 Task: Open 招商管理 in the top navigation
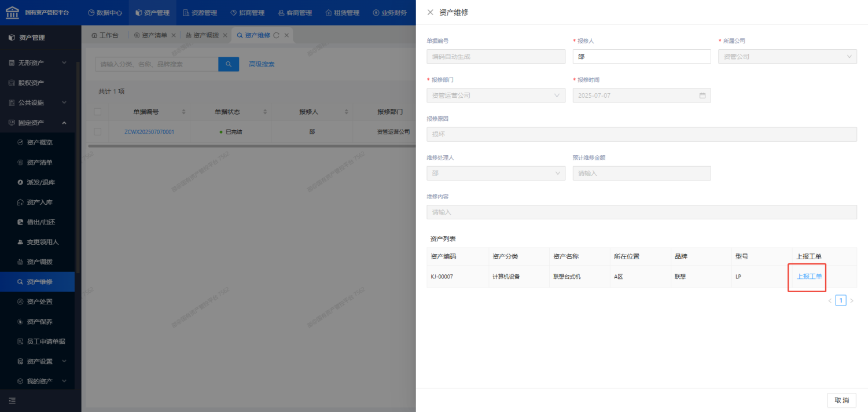[248, 12]
